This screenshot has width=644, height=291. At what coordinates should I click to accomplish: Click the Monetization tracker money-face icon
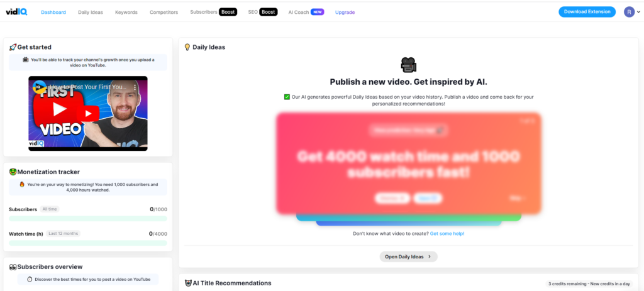[13, 172]
